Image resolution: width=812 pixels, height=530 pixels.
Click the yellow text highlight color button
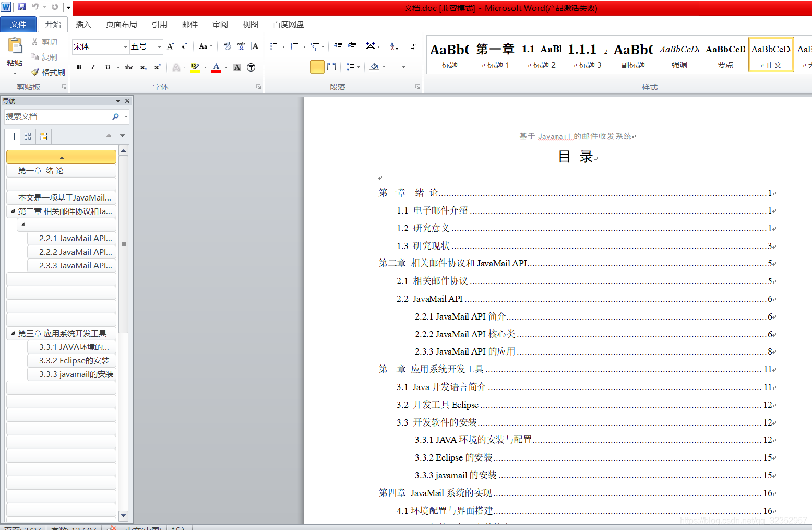195,67
